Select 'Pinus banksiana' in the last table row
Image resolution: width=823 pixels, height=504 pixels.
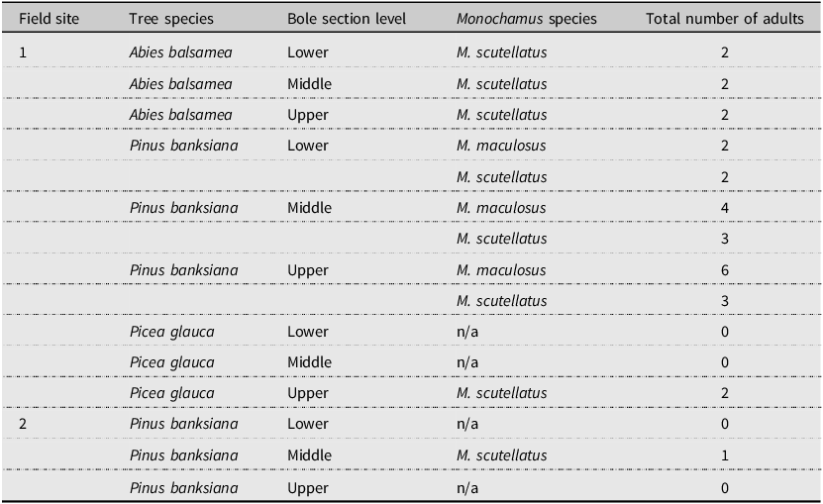[x=183, y=487]
